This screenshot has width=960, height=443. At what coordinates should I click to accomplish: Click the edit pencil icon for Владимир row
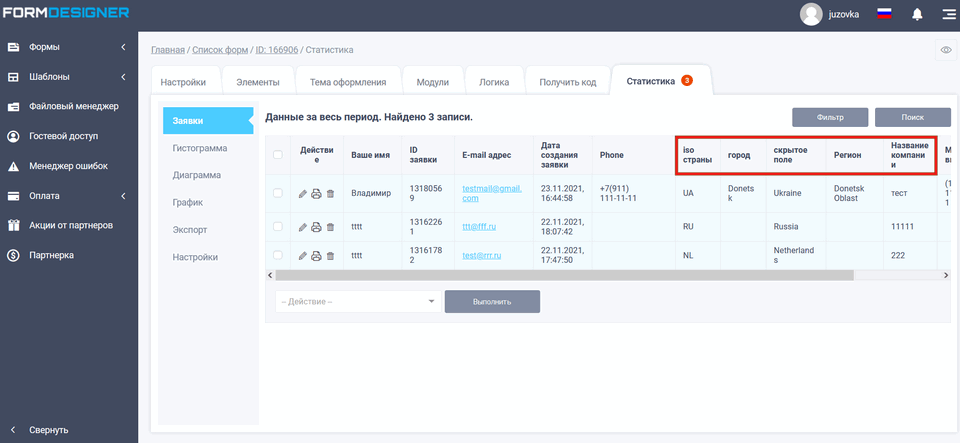303,193
